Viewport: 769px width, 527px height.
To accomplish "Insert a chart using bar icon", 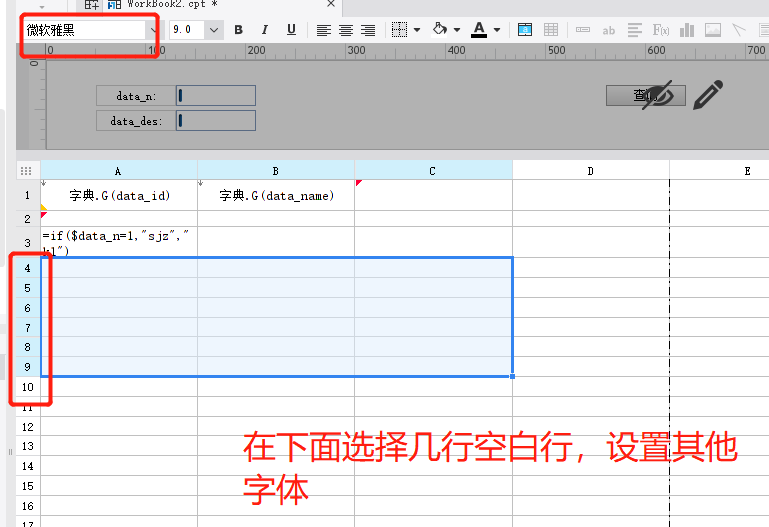I will pyautogui.click(x=687, y=30).
